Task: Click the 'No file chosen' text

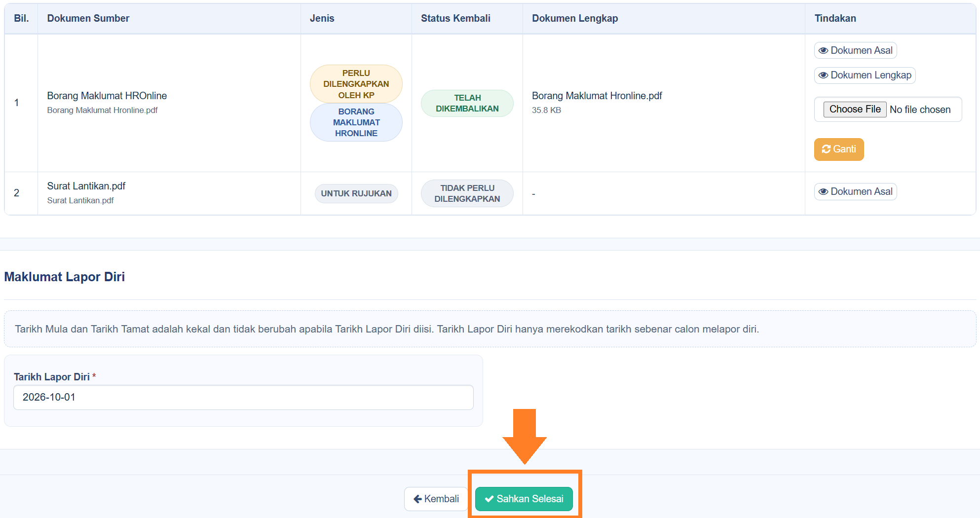Action: (x=920, y=110)
